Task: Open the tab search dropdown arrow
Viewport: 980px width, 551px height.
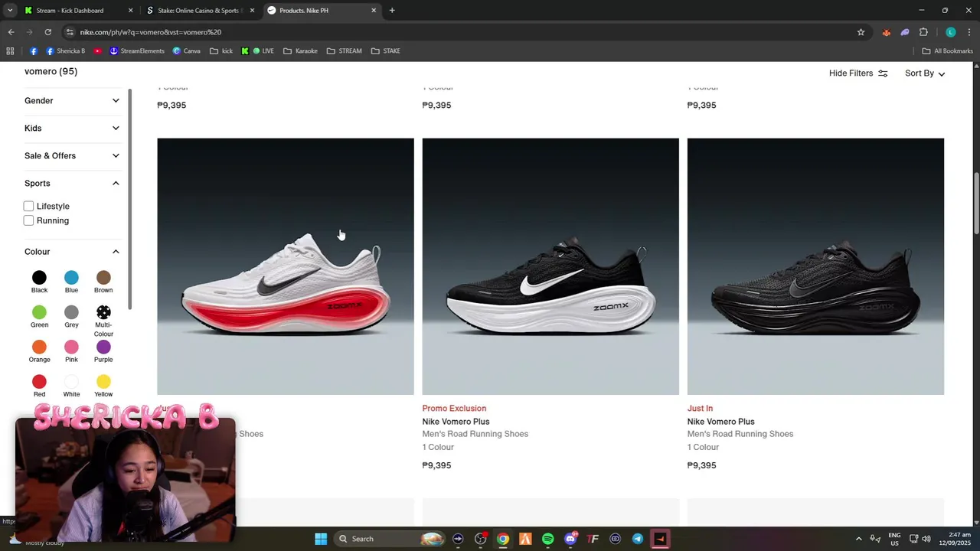Action: point(10,10)
